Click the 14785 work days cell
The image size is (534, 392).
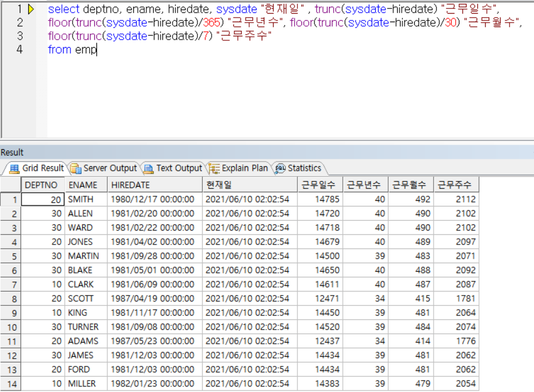[321, 199]
